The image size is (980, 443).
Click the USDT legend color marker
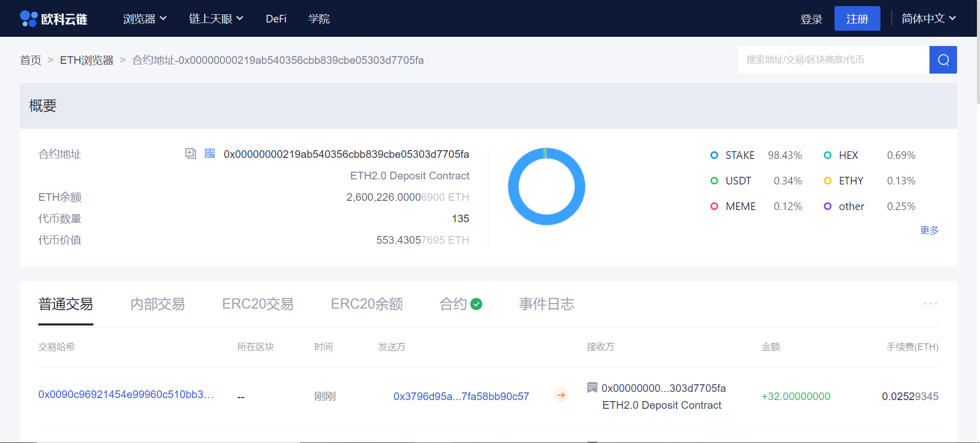(x=715, y=180)
